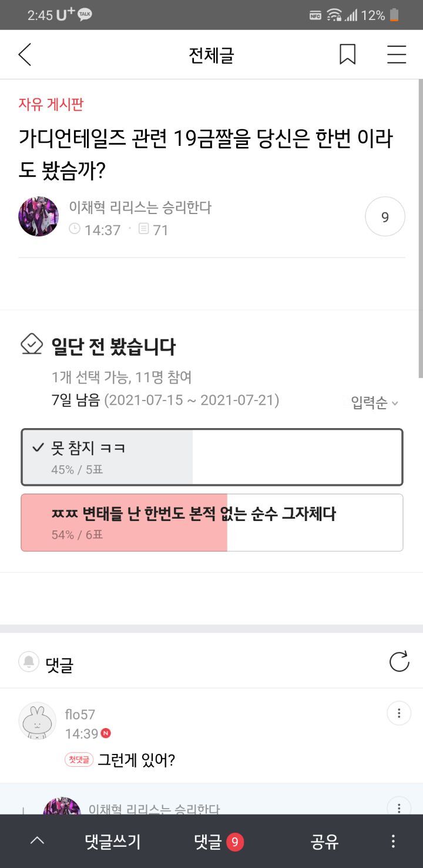This screenshot has width=423, height=868.
Task: Tap the comment notification bell icon
Action: (29, 662)
